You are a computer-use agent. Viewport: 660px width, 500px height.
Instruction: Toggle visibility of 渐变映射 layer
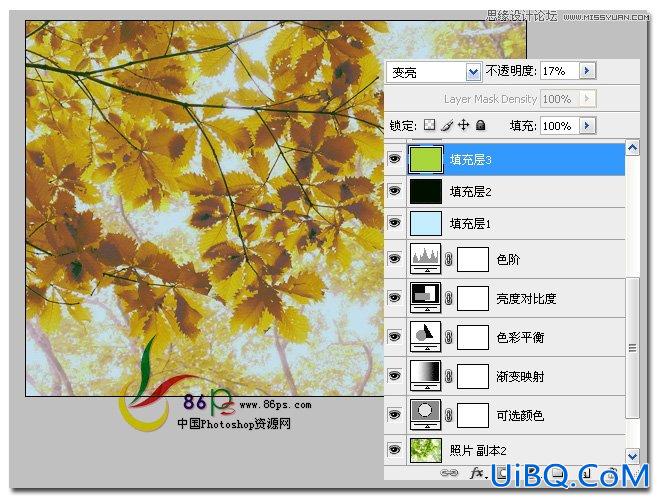(394, 375)
